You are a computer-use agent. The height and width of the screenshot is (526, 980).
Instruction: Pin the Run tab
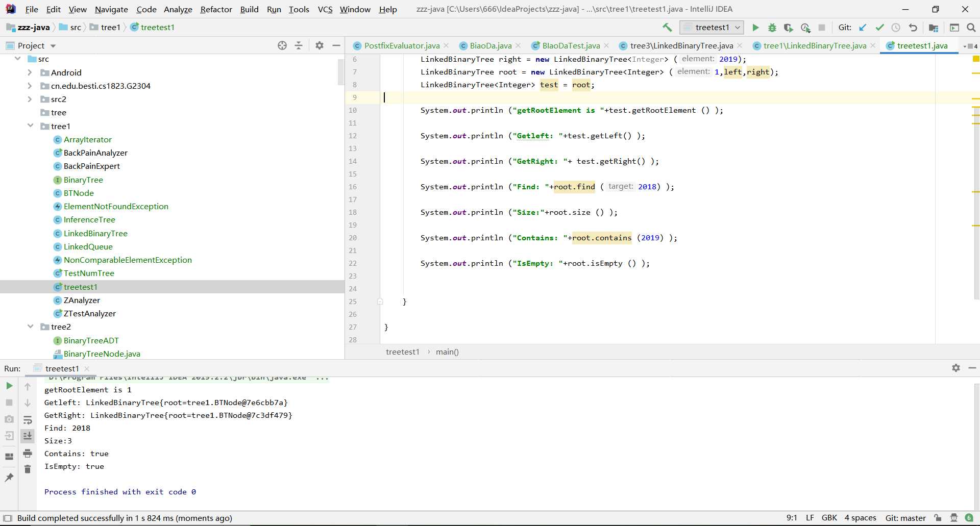[9, 477]
